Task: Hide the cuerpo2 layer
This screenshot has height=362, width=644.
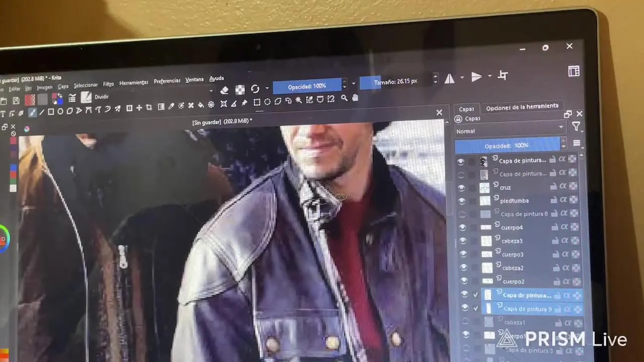Action: coord(464,281)
